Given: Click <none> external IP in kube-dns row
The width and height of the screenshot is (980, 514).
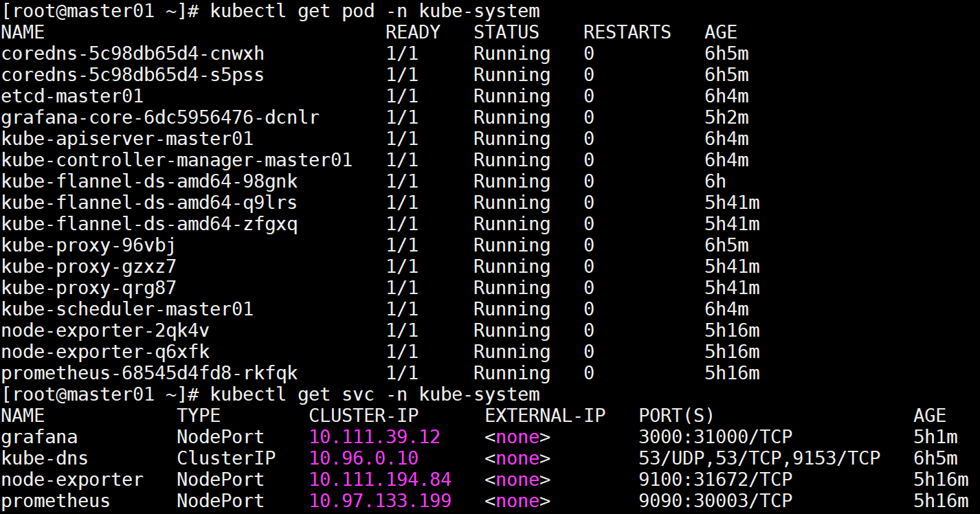Looking at the screenshot, I should click(x=517, y=458).
